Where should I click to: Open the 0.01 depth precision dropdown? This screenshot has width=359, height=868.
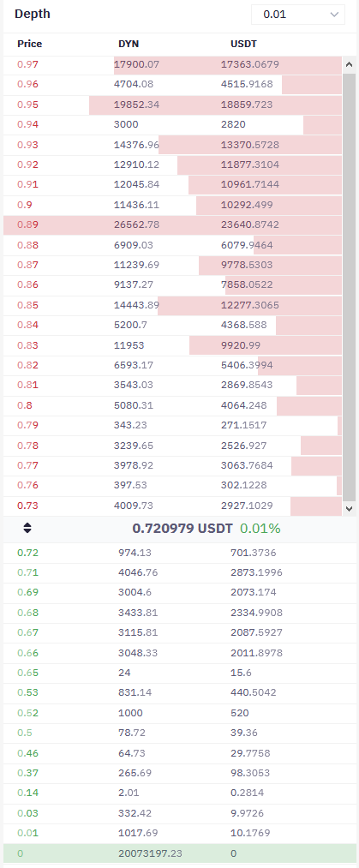(x=297, y=15)
